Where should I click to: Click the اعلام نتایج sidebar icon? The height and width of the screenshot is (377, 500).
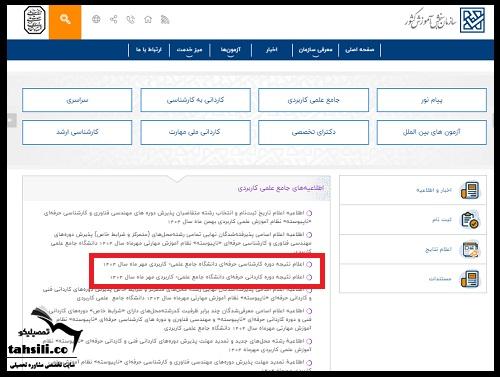(470, 250)
